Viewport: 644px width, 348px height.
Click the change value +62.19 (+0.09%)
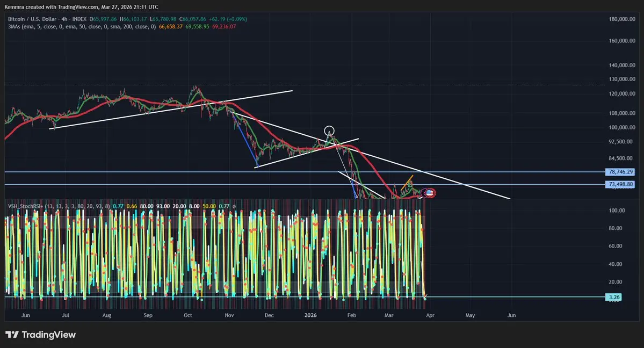228,19
